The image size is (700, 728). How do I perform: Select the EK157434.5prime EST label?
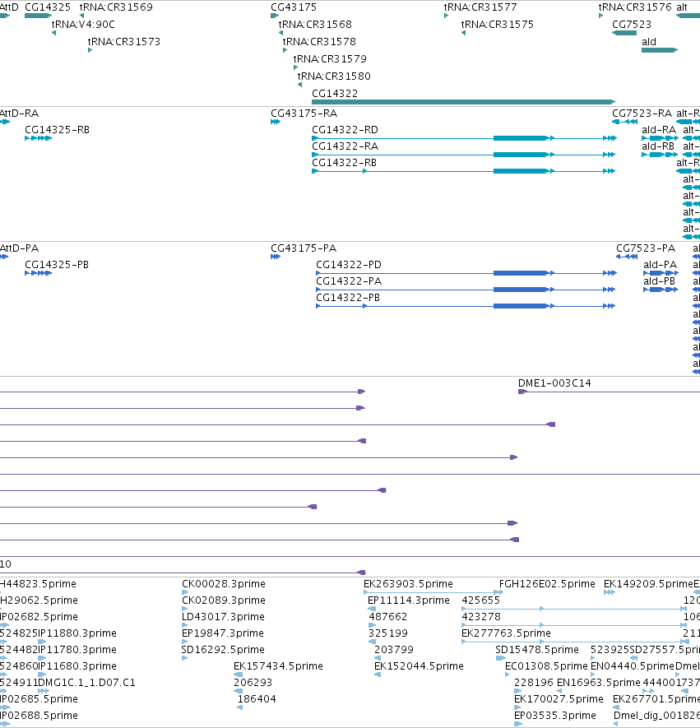tap(278, 666)
